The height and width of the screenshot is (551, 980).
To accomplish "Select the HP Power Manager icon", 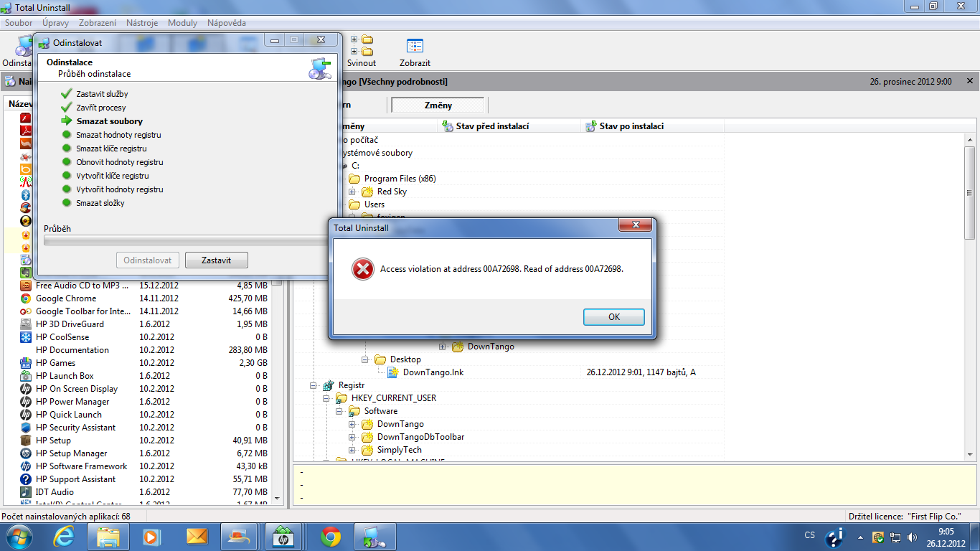I will click(x=25, y=402).
